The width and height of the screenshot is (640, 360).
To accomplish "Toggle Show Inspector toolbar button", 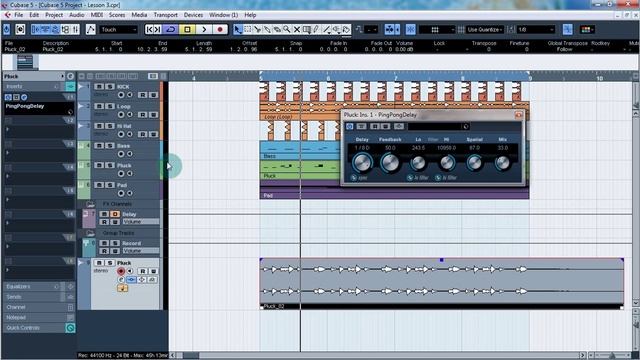I will (36, 29).
